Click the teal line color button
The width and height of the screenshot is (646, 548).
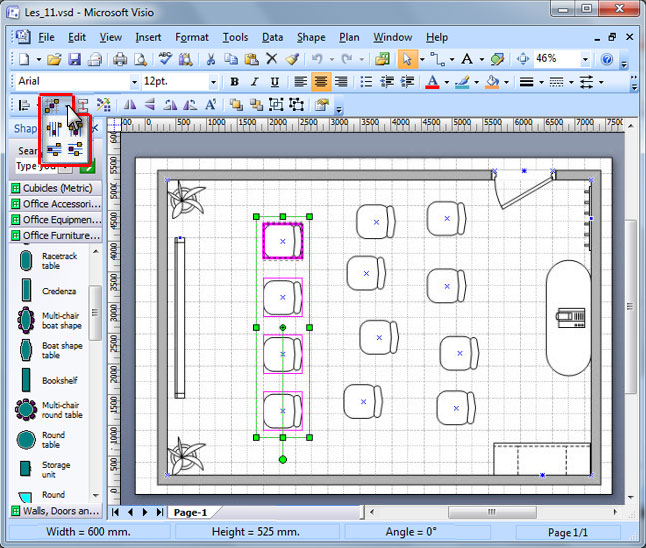462,82
